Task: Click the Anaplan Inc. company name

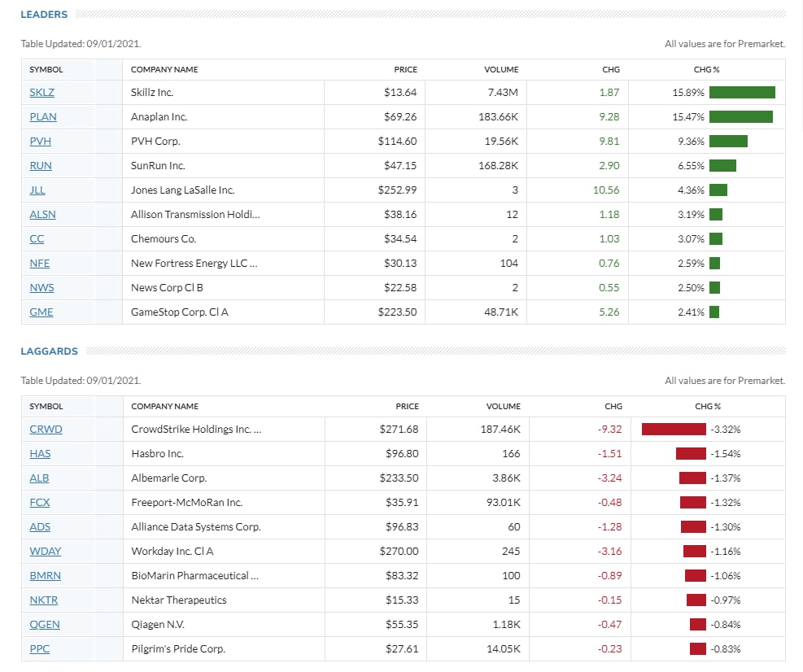Action: (159, 117)
